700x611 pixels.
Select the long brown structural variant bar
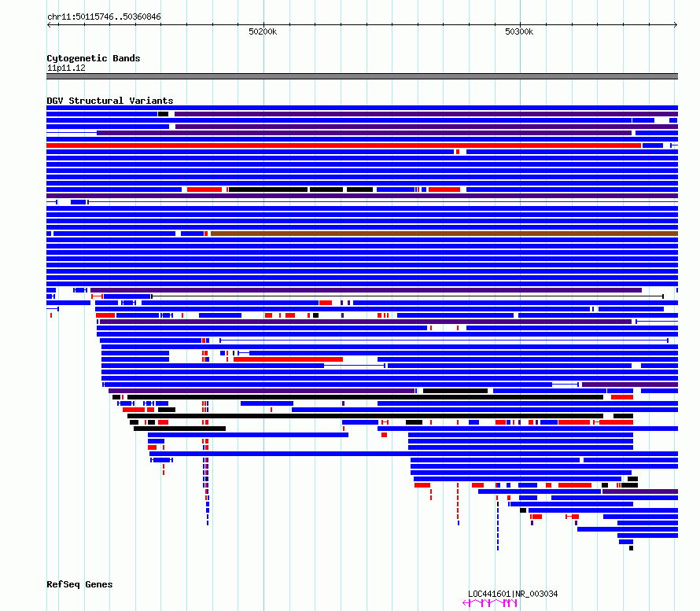point(444,234)
